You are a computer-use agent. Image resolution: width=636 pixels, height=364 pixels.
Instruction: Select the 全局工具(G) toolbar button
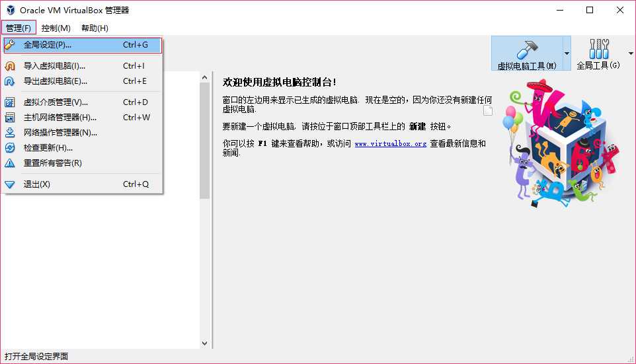tap(599, 54)
